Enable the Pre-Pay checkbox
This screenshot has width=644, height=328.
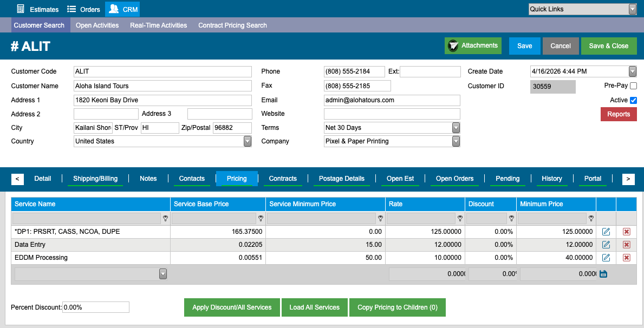coord(633,86)
